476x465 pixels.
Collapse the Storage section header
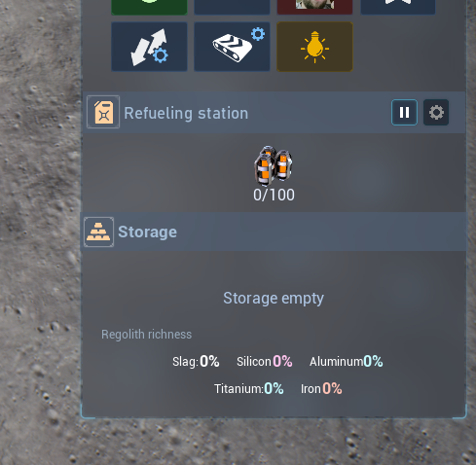click(x=274, y=232)
